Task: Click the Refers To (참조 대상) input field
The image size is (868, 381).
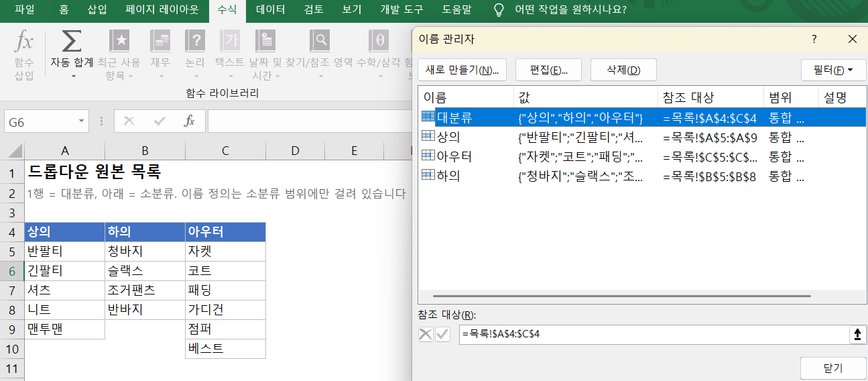Action: pyautogui.click(x=654, y=334)
